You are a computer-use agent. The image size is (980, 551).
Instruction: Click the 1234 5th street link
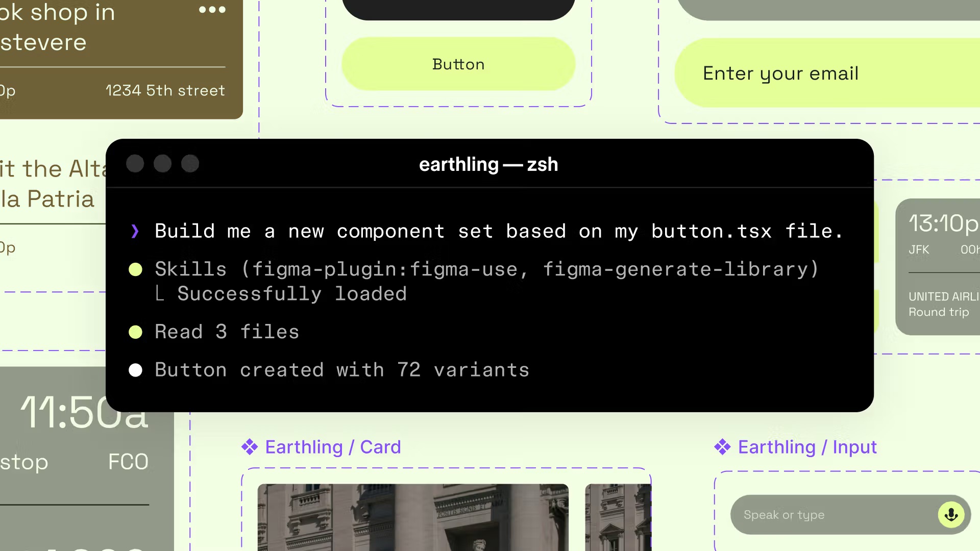(165, 90)
